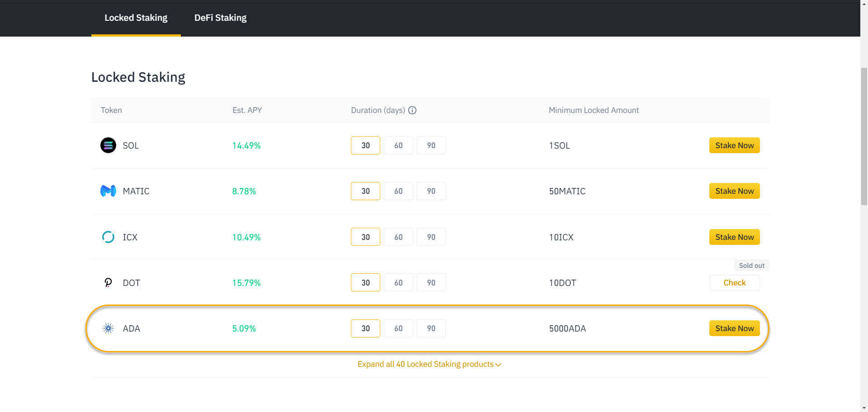Click the 50MATIC minimum amount
This screenshot has width=868, height=412.
[x=567, y=191]
